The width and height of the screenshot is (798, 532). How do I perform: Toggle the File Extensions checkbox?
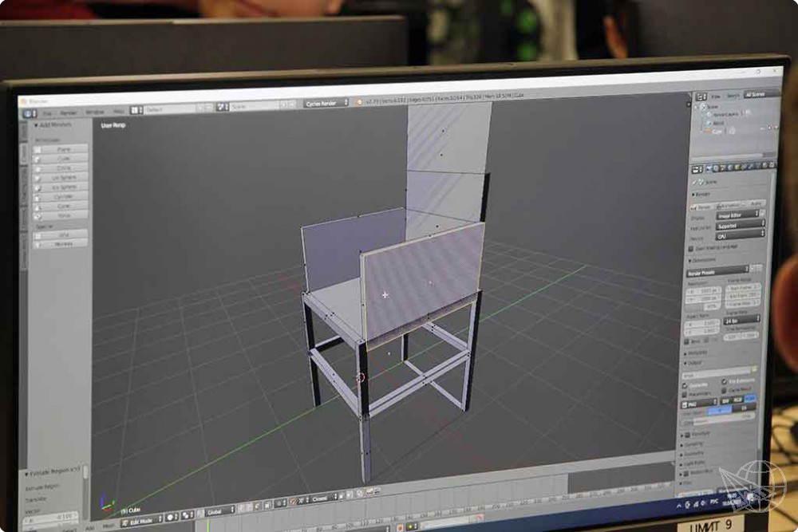click(x=725, y=381)
